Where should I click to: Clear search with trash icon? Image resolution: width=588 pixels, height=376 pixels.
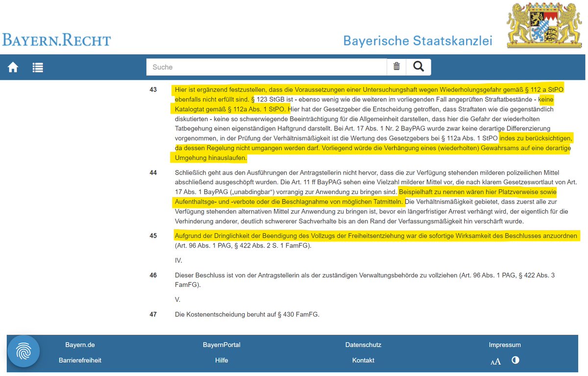point(396,67)
